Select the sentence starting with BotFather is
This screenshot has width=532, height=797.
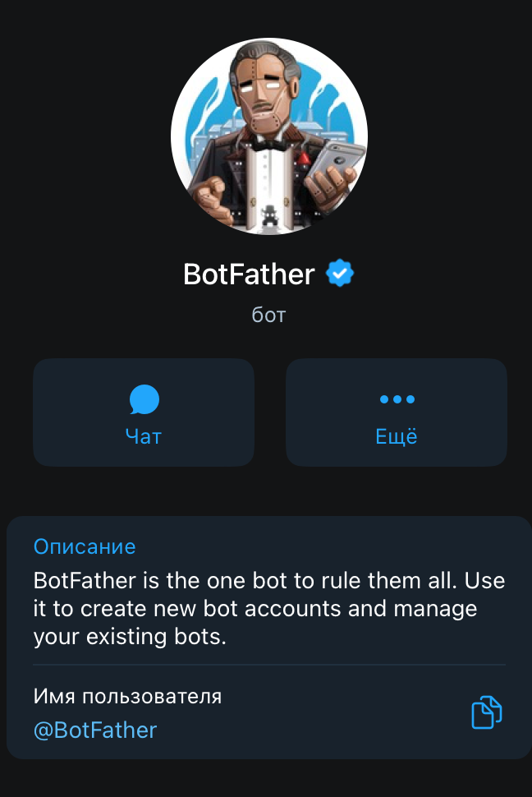point(267,580)
